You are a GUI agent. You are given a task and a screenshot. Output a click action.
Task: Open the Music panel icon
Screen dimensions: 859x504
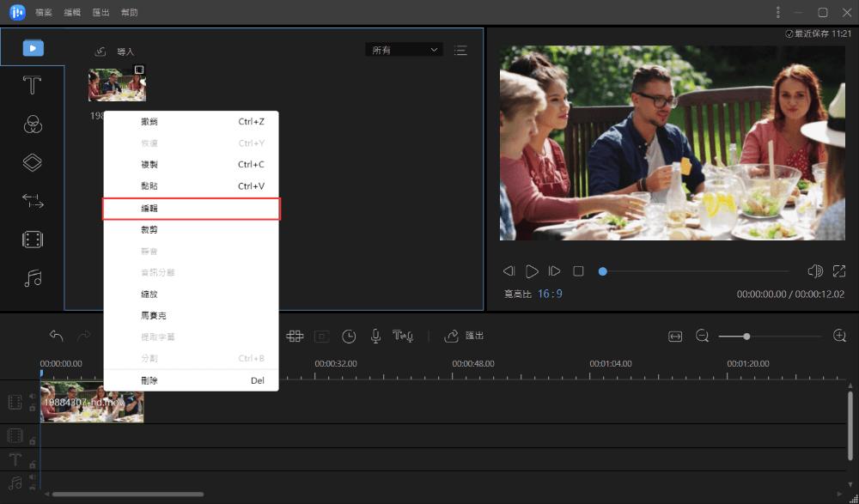(33, 278)
